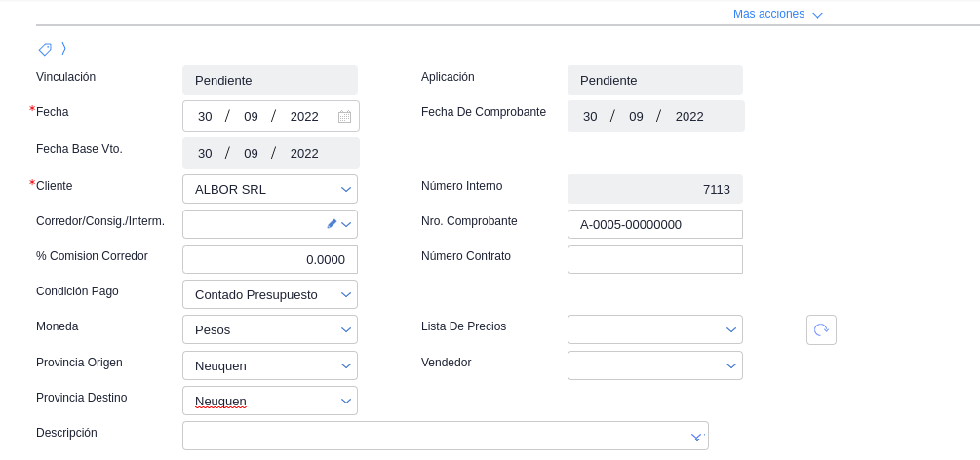
Task: Open the Provincia Destino dropdown
Action: pyautogui.click(x=346, y=401)
